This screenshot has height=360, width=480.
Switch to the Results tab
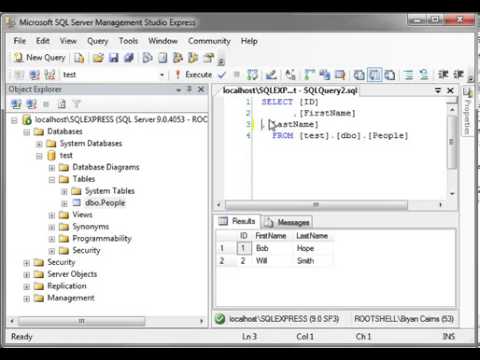(x=237, y=221)
